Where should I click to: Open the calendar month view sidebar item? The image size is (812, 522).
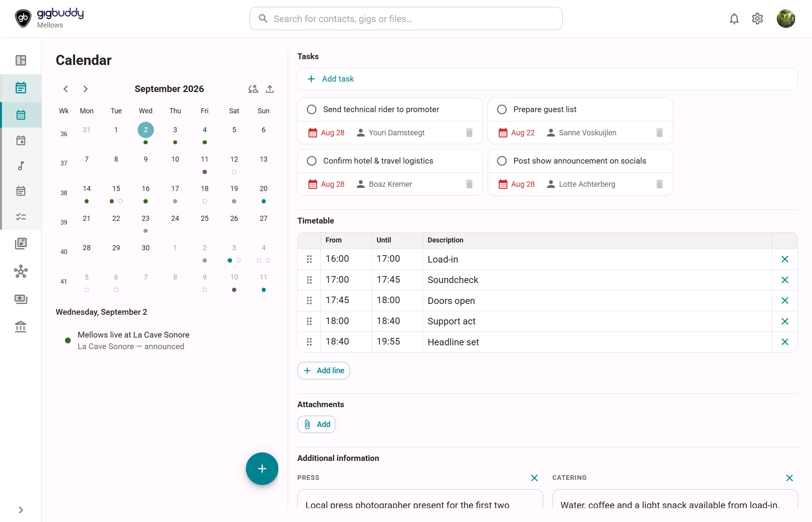(x=21, y=115)
